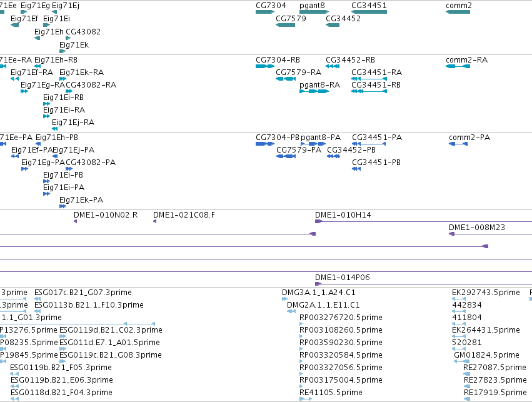The height and width of the screenshot is (402, 532).
Task: Click the DMG3A.1_1.A24.C1 EST
Action: coord(284,299)
